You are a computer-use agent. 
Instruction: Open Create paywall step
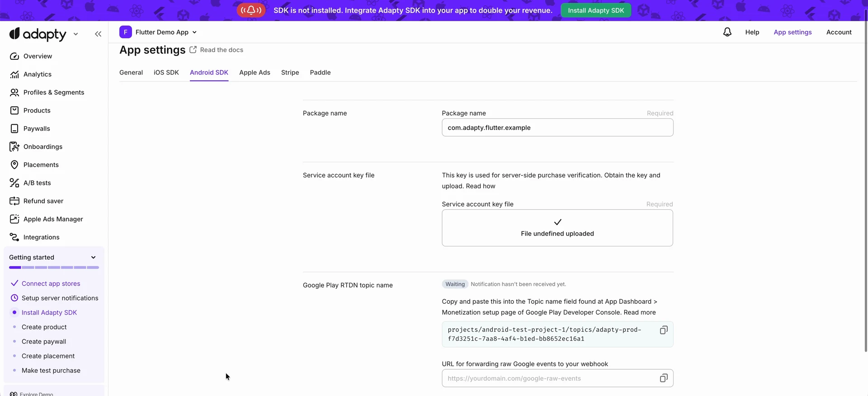[44, 341]
